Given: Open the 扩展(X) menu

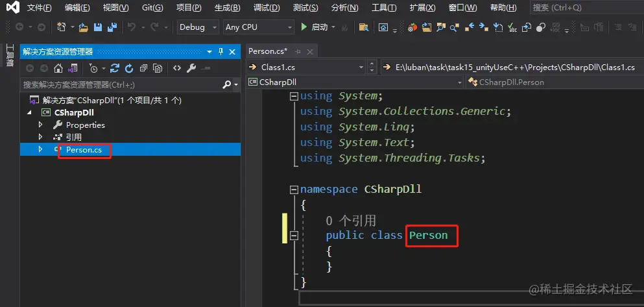Looking at the screenshot, I should (423, 8).
